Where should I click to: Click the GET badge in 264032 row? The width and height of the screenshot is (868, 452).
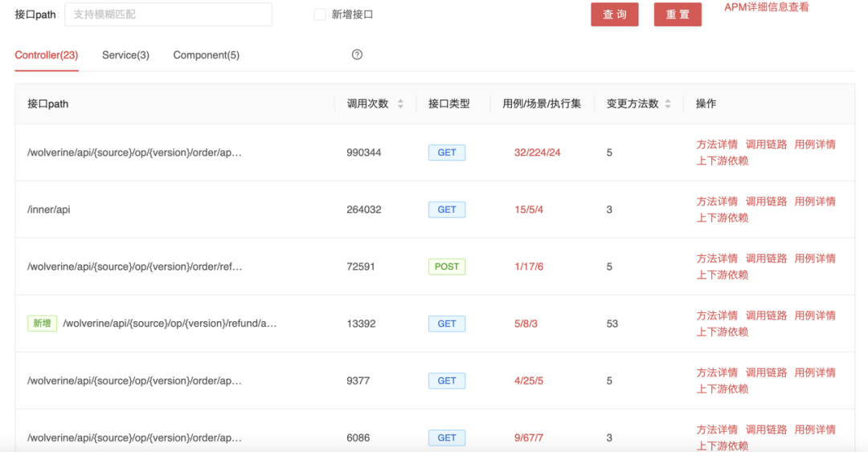[x=447, y=210]
